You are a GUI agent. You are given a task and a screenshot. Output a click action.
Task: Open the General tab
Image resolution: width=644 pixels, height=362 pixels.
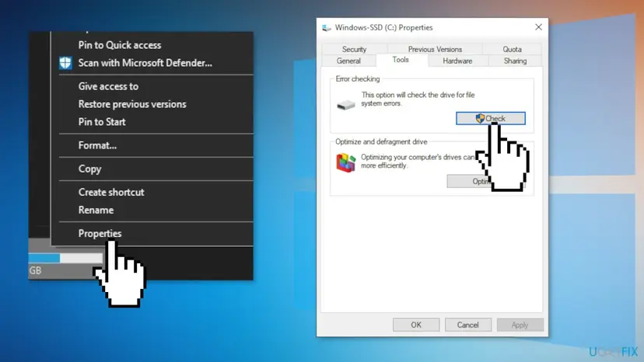tap(348, 61)
